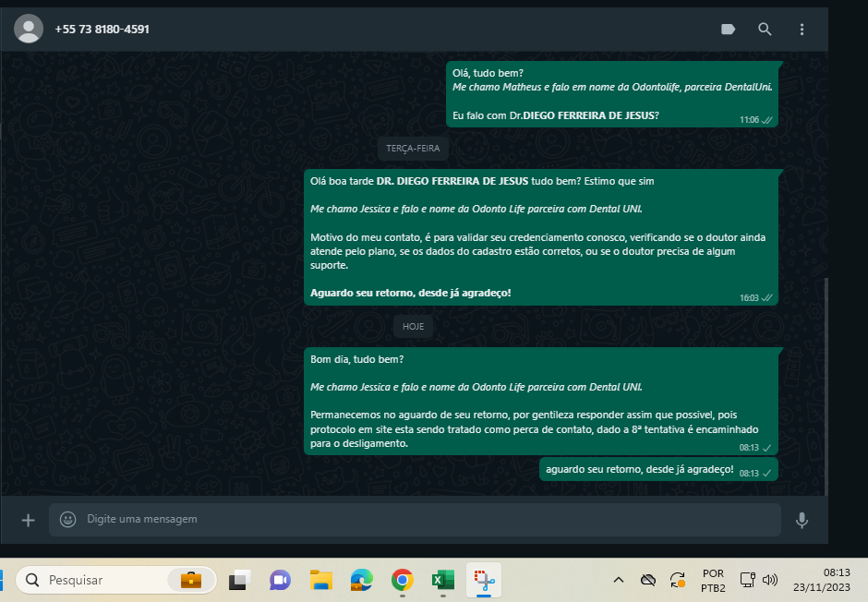
Task: Switch to Excel in taskbar
Action: (x=443, y=580)
